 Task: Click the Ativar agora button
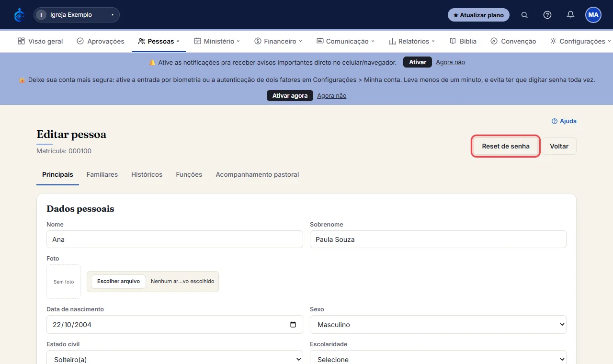coord(290,95)
